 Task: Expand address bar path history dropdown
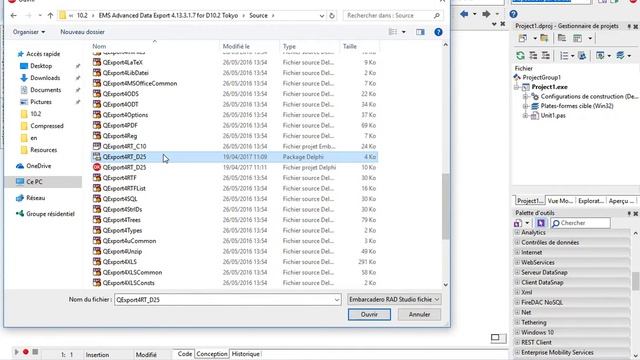tap(322, 16)
